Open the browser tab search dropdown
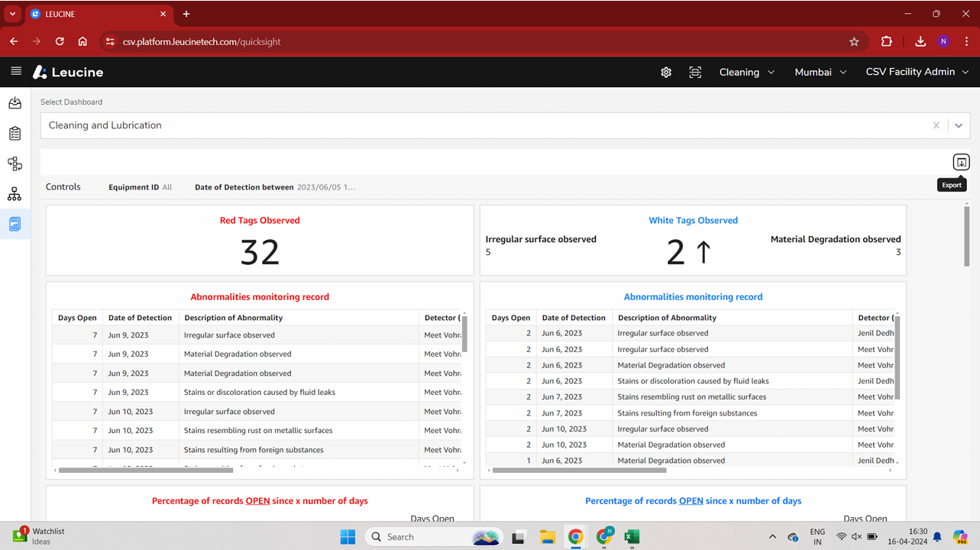The height and width of the screenshot is (550, 980). (x=13, y=14)
